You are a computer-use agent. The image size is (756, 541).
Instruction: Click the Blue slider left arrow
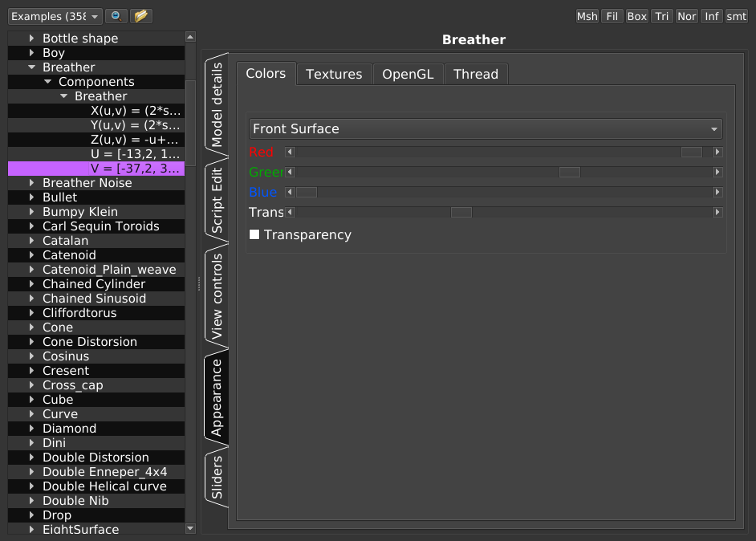click(290, 193)
